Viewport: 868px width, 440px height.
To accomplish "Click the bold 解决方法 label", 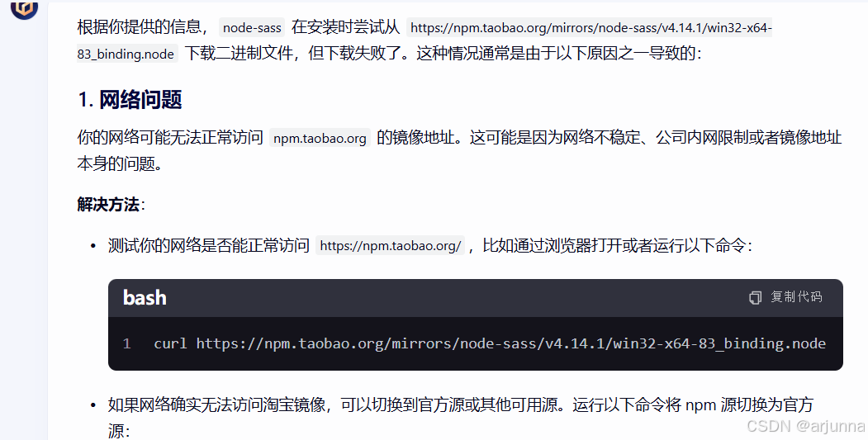I will [x=108, y=204].
